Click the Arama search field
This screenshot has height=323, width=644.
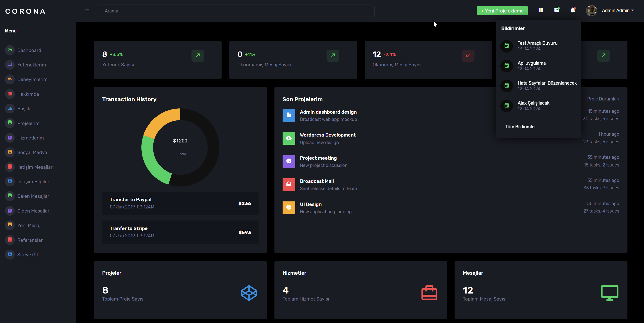pos(236,11)
